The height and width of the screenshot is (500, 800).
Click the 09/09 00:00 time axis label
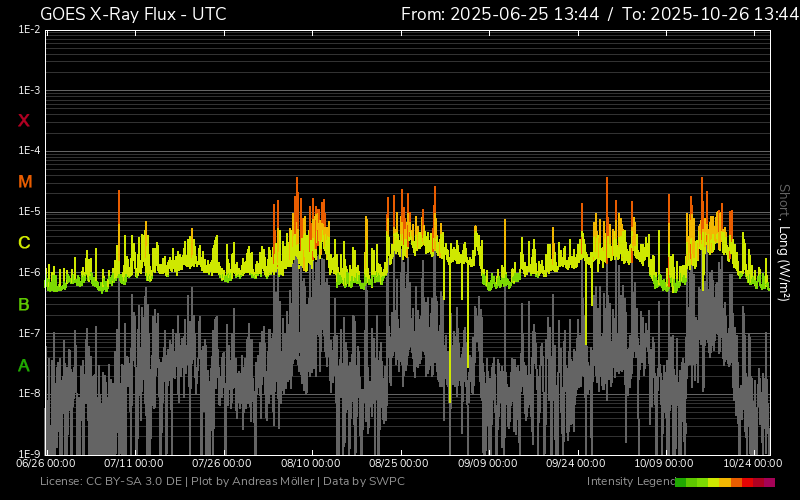tap(488, 463)
